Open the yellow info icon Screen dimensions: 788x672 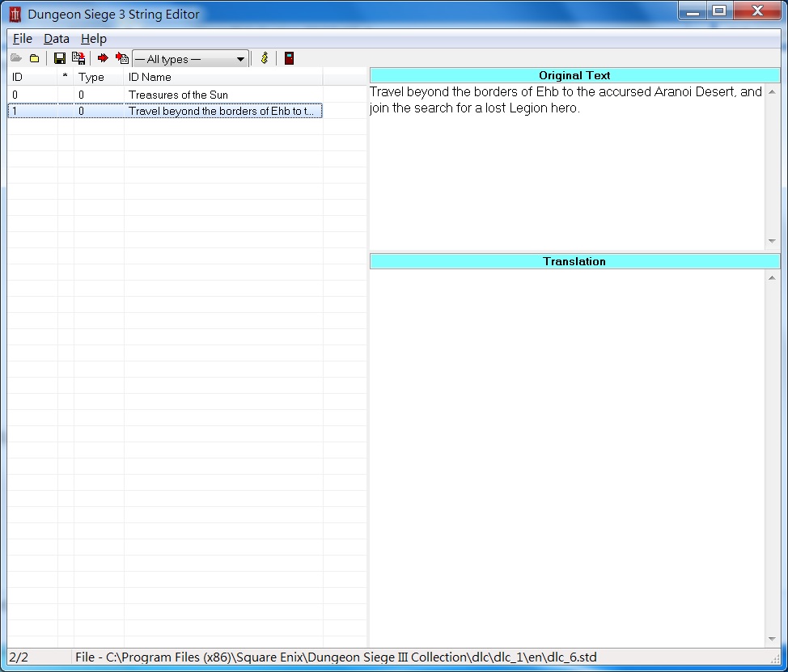[265, 58]
